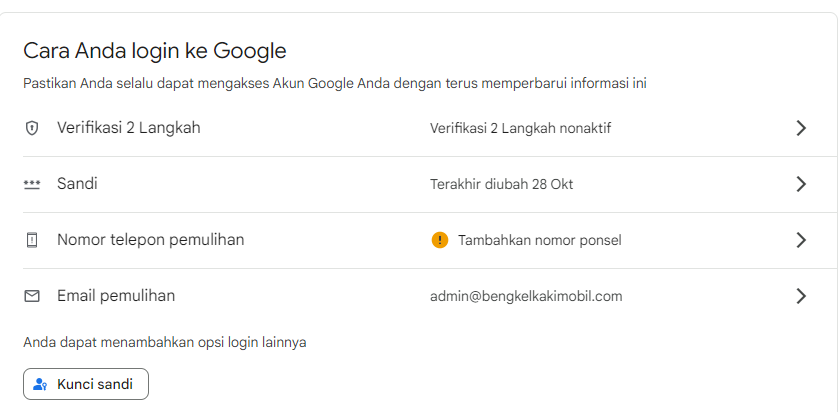Click the Cara Anda login ke Google heading
This screenshot has height=412, width=838.
tap(155, 51)
